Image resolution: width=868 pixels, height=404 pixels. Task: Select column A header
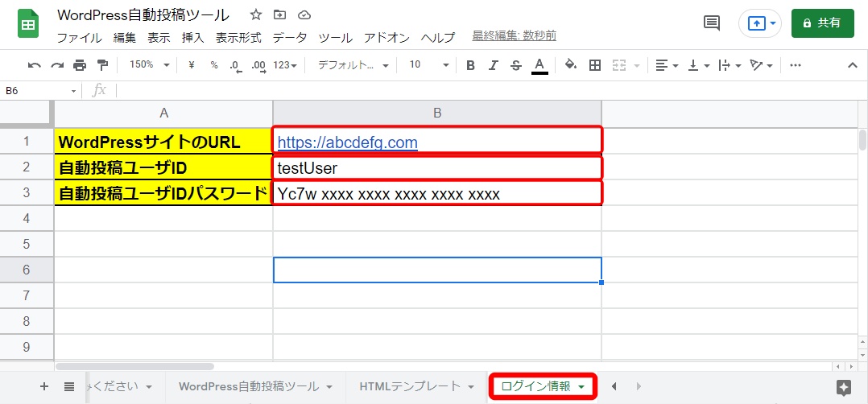tap(163, 113)
